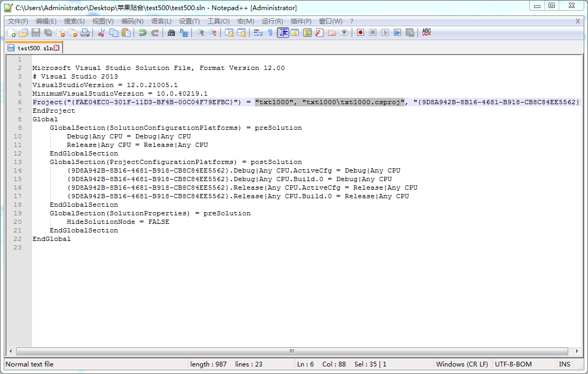The height and width of the screenshot is (374, 588).
Task: Toggle word wrap toolbar icon
Action: [x=258, y=33]
